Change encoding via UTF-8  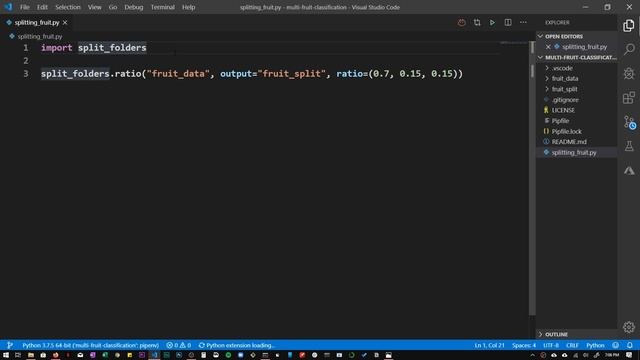pos(551,345)
